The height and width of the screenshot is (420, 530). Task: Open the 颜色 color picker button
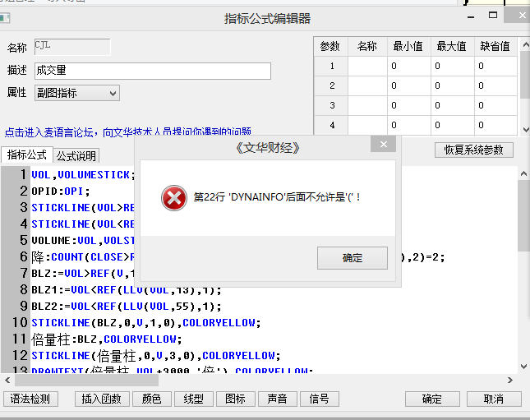pos(152,399)
